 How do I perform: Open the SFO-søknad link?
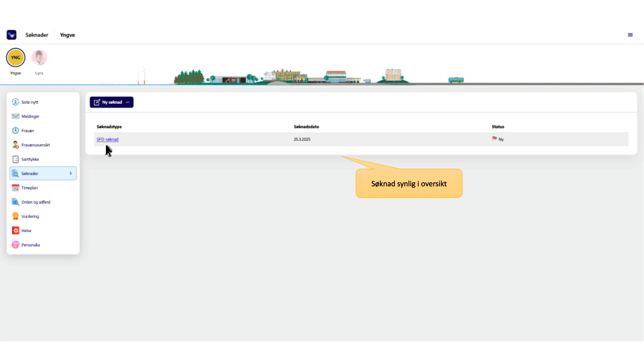(107, 139)
